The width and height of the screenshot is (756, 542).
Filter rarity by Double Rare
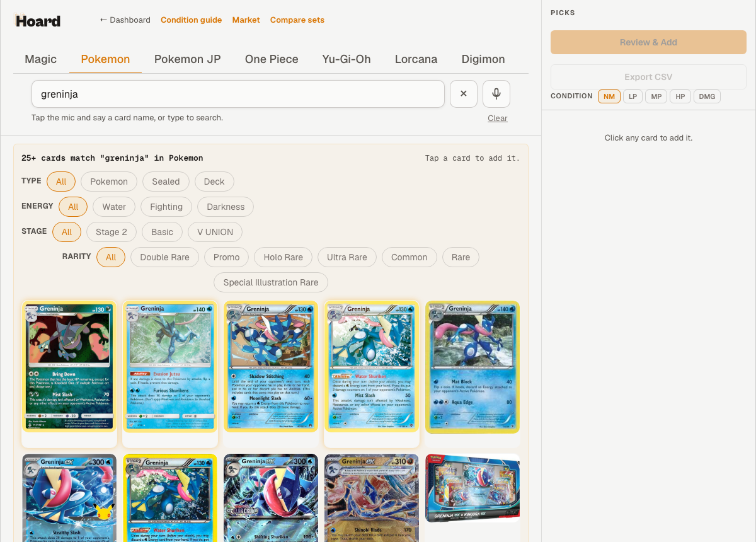[164, 257]
